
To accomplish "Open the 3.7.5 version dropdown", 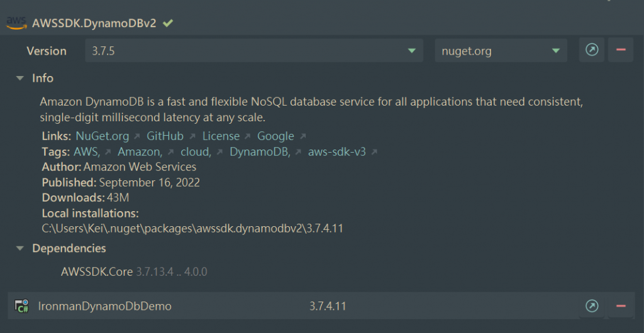I will click(x=254, y=50).
